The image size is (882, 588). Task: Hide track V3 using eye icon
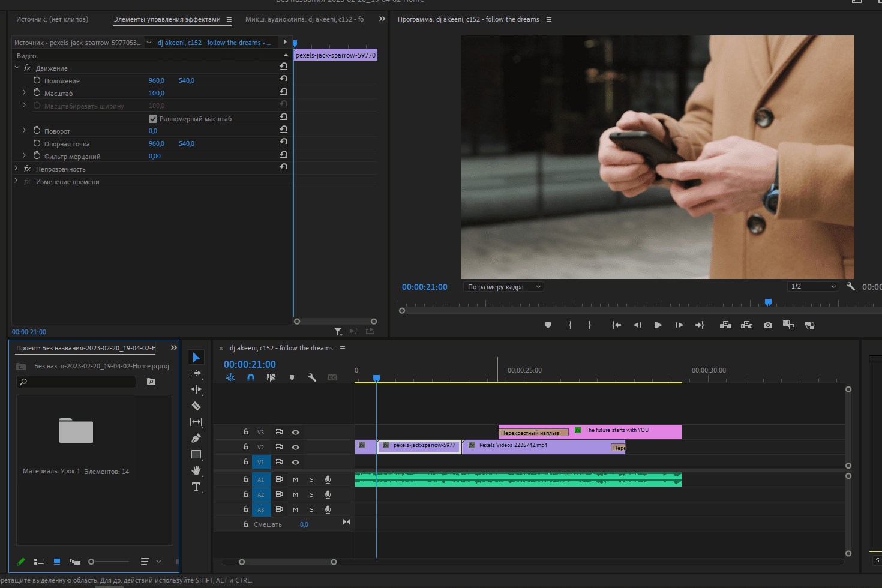295,432
